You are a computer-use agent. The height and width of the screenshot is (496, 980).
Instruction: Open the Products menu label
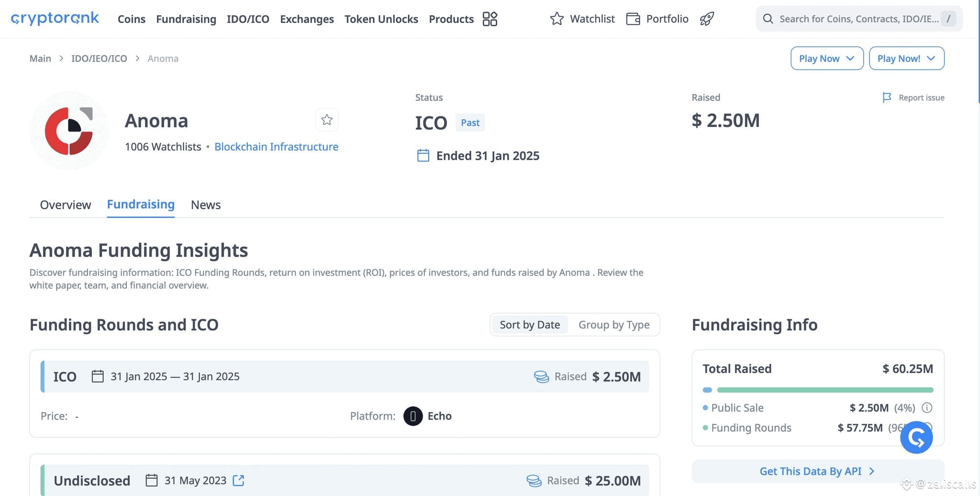451,19
